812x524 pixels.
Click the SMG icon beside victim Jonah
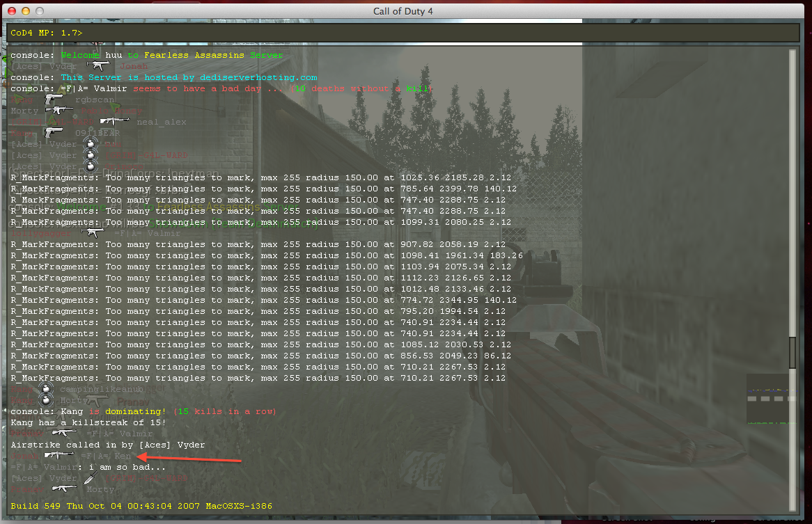click(x=98, y=65)
